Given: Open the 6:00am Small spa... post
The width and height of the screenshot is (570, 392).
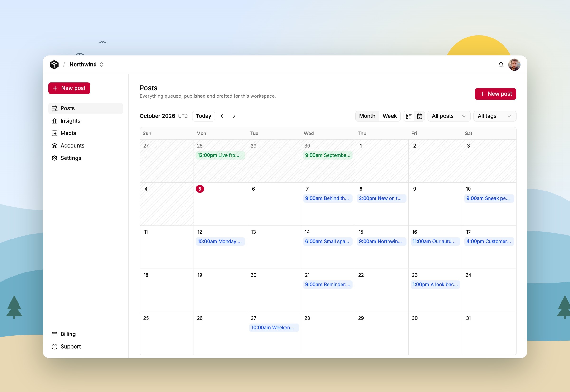Looking at the screenshot, I should [328, 241].
